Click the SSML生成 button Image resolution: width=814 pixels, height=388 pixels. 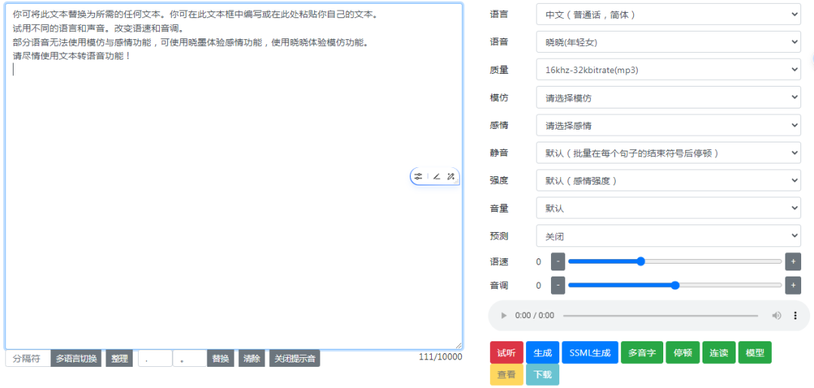point(590,352)
